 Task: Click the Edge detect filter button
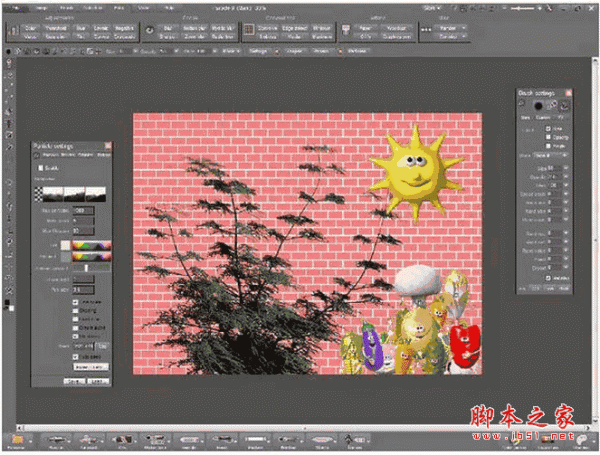click(x=294, y=28)
